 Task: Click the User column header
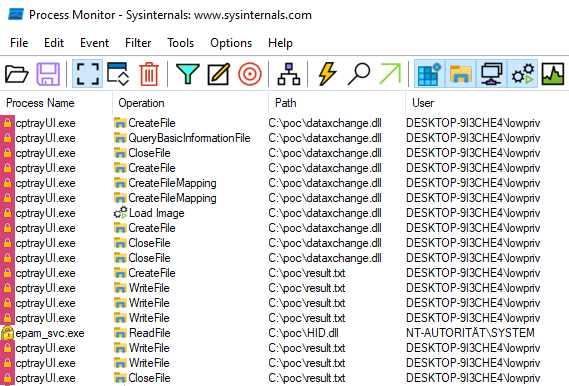(x=487, y=103)
